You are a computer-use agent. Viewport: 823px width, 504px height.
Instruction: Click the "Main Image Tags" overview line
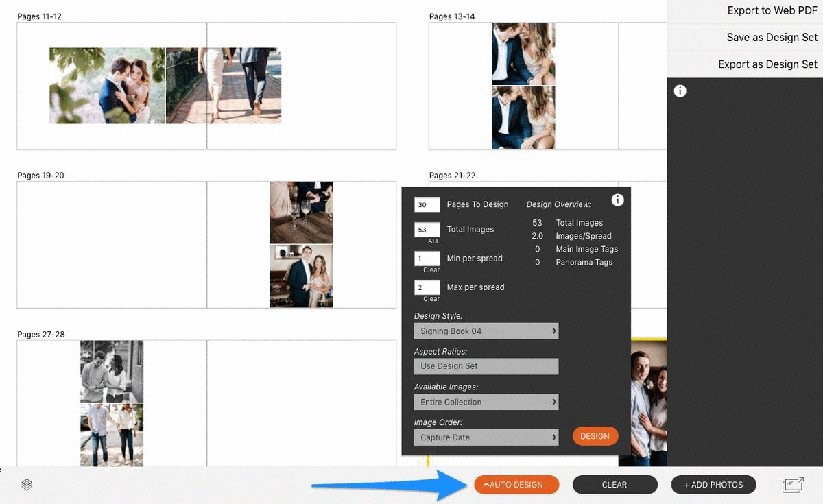(x=587, y=249)
